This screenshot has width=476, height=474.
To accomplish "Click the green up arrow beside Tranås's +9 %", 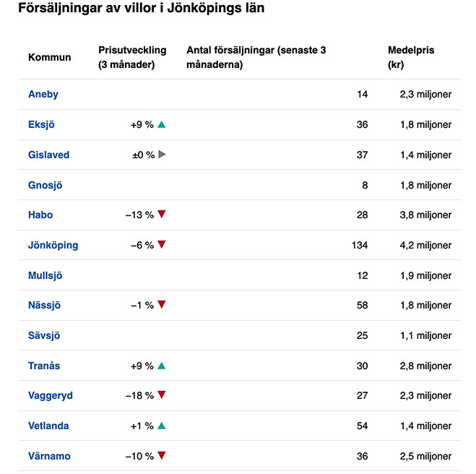I will coord(162,366).
